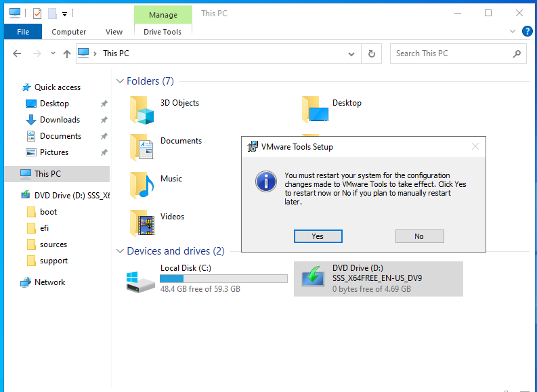Select the Manage contextual tab
Viewport: 537px width, 392px height.
(163, 15)
